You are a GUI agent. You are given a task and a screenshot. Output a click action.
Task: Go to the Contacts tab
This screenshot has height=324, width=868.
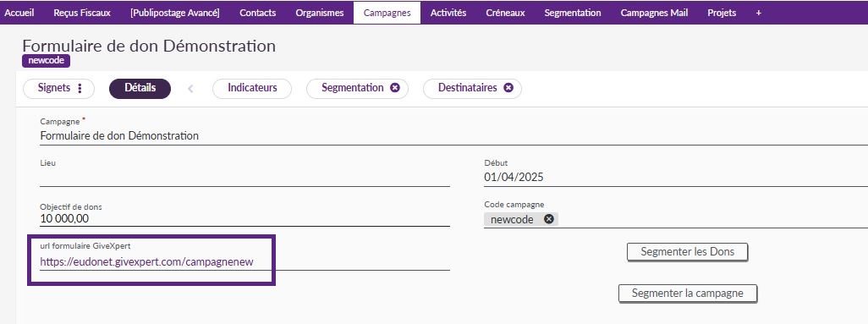coord(257,13)
